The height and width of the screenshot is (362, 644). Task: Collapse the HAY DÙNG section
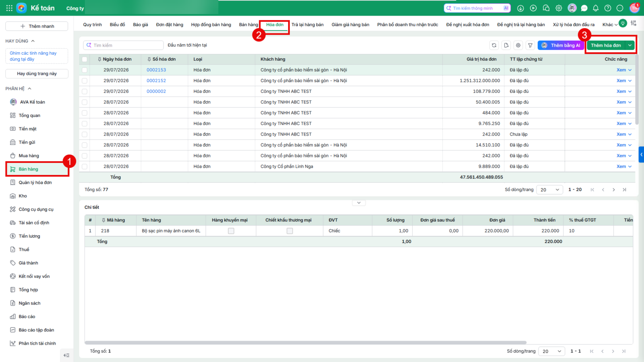33,41
